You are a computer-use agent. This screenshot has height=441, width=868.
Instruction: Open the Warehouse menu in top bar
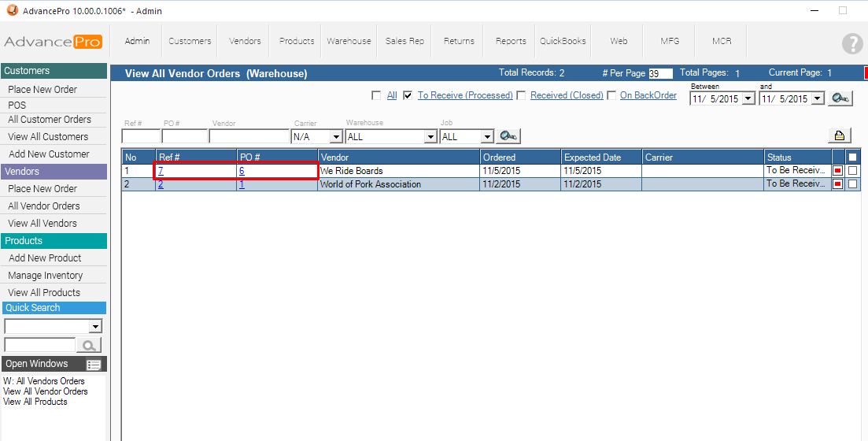point(349,41)
